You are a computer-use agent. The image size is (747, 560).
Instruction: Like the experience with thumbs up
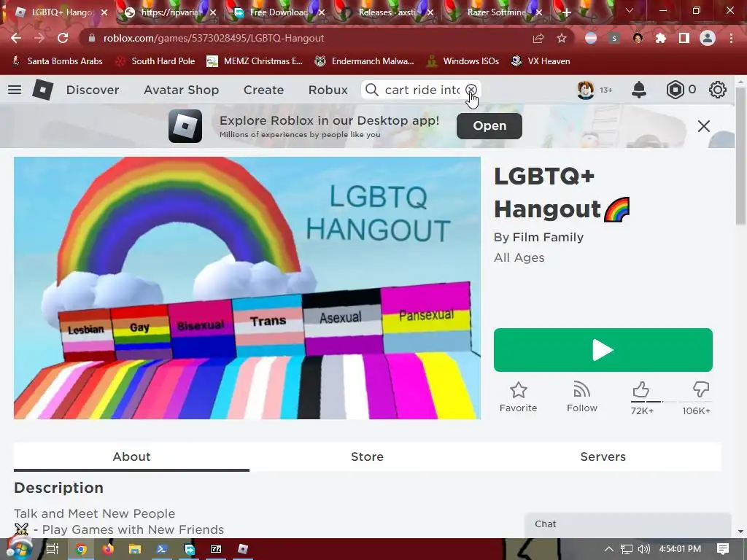point(641,391)
